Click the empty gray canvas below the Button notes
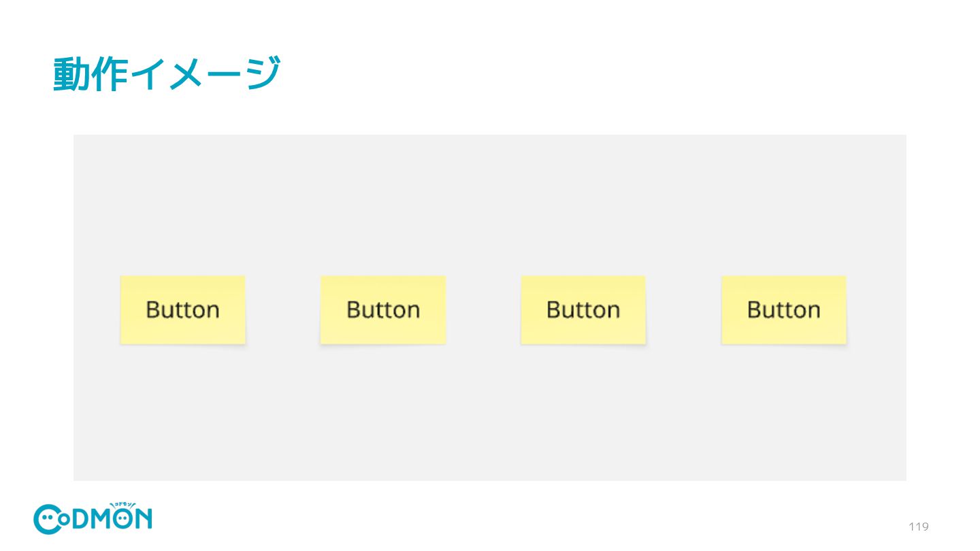 (x=490, y=414)
